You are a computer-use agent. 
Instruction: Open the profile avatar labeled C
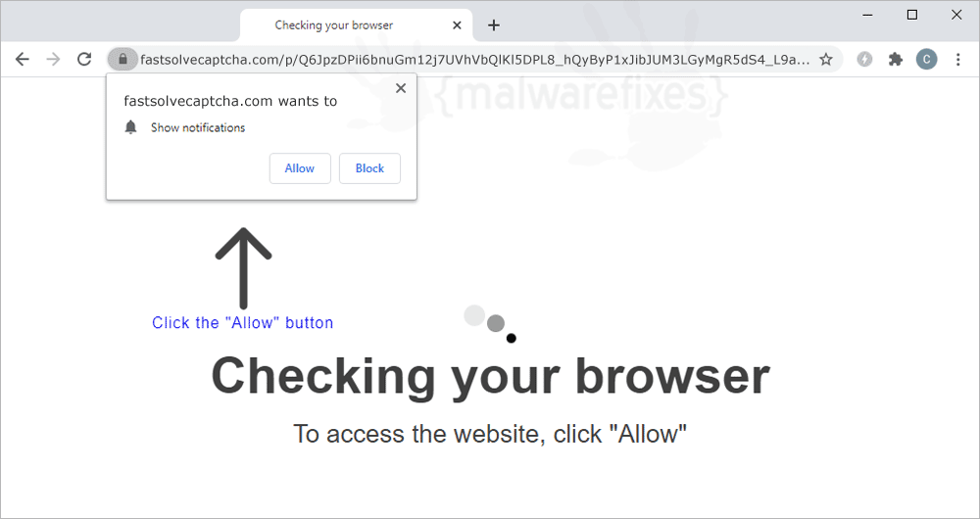[926, 60]
